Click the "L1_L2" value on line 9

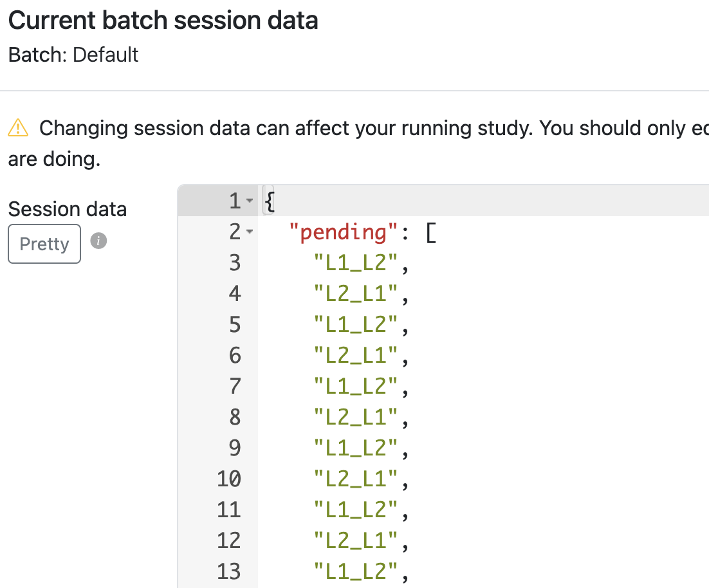(x=357, y=448)
